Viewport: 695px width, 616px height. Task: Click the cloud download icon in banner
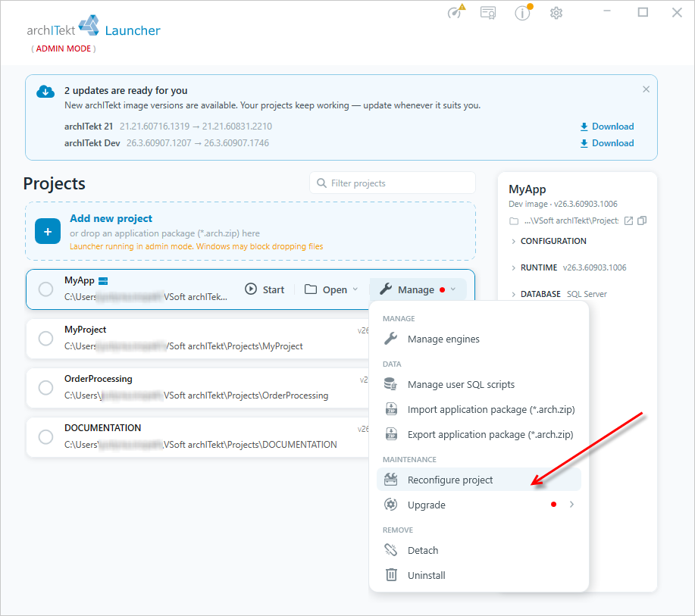[45, 91]
